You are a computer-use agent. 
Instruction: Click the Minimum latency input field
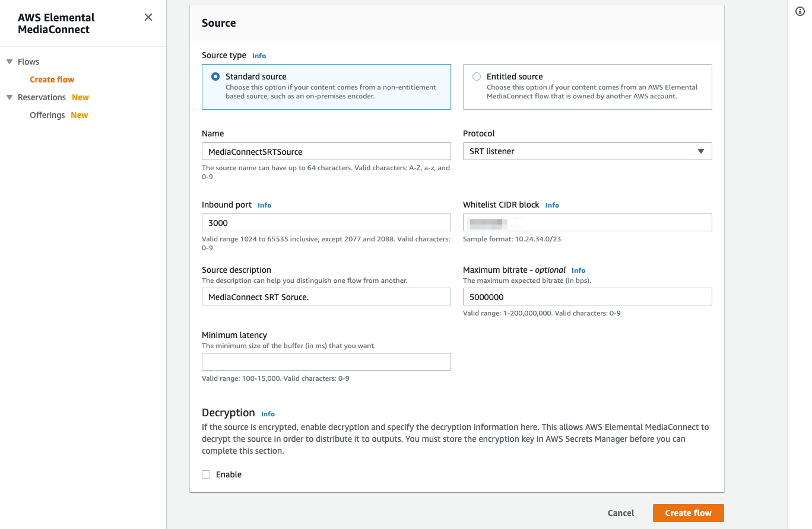[x=326, y=361]
